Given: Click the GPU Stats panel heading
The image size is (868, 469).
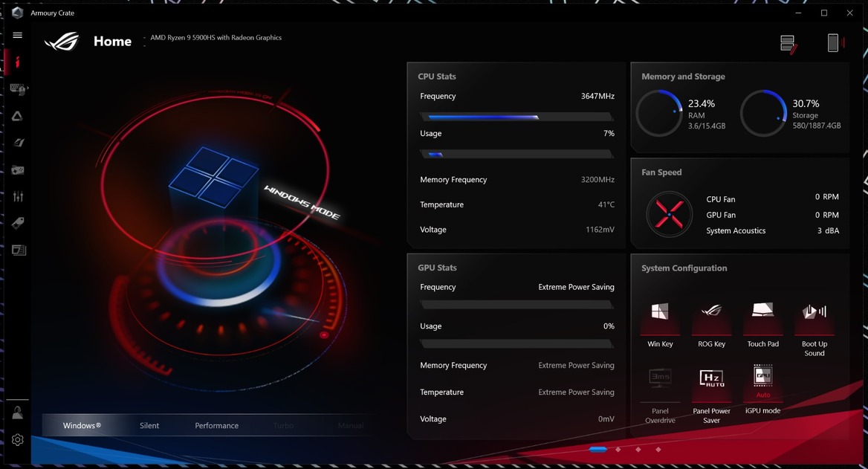Looking at the screenshot, I should click(437, 268).
